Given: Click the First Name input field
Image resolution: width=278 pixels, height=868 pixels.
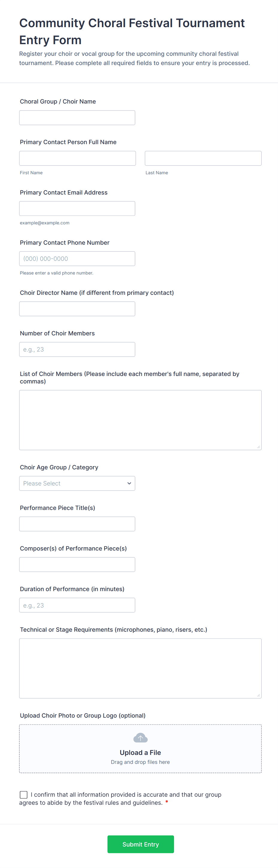Looking at the screenshot, I should 77,158.
